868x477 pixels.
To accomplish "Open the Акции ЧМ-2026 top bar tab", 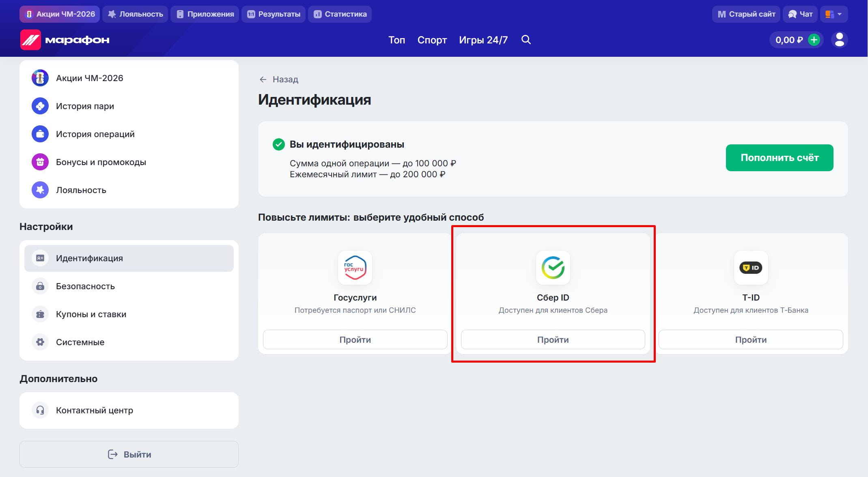I will pyautogui.click(x=60, y=14).
